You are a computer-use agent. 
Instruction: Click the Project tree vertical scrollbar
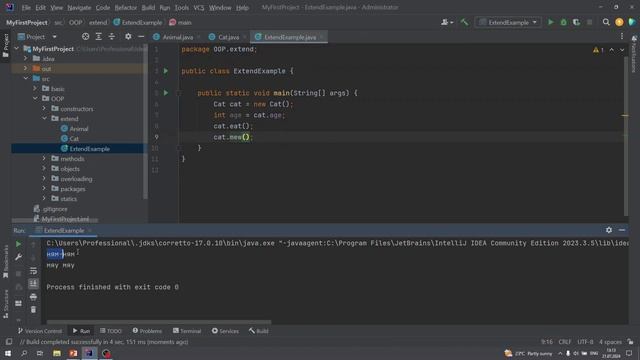tap(145, 122)
